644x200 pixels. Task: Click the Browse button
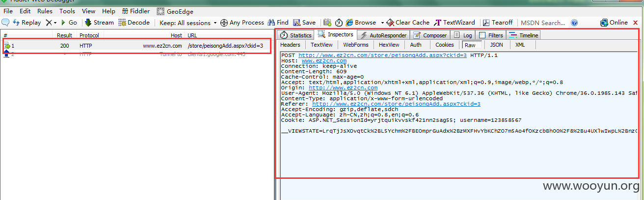coord(361,23)
